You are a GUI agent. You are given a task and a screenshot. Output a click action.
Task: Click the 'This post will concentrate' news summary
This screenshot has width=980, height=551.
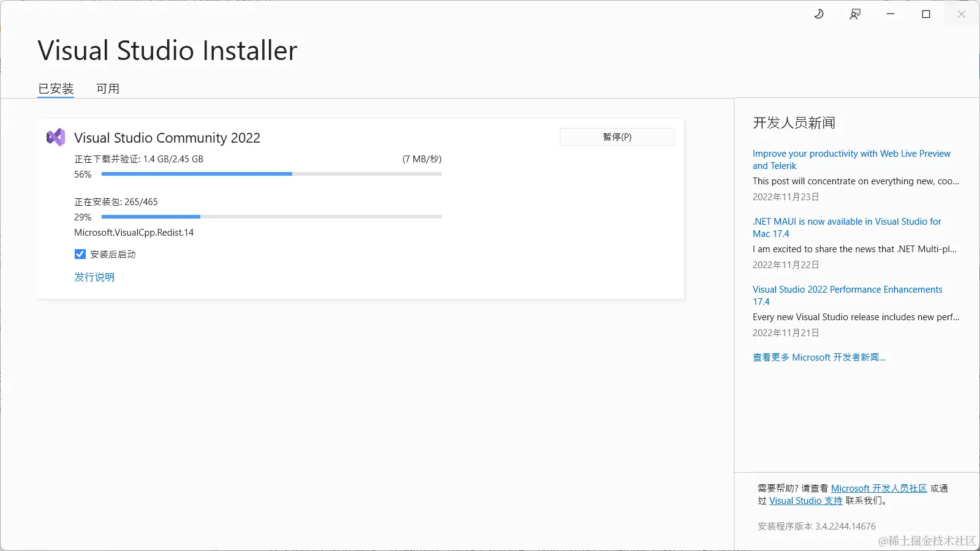pyautogui.click(x=856, y=181)
